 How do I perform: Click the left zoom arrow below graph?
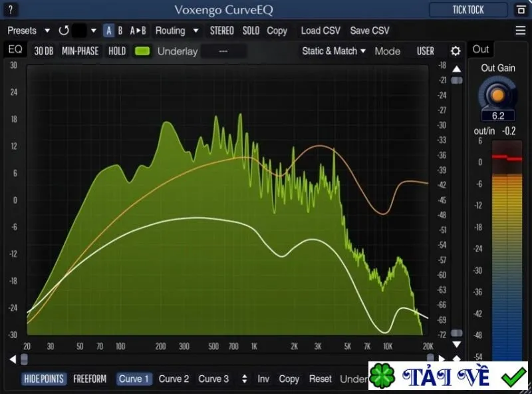[x=13, y=359]
